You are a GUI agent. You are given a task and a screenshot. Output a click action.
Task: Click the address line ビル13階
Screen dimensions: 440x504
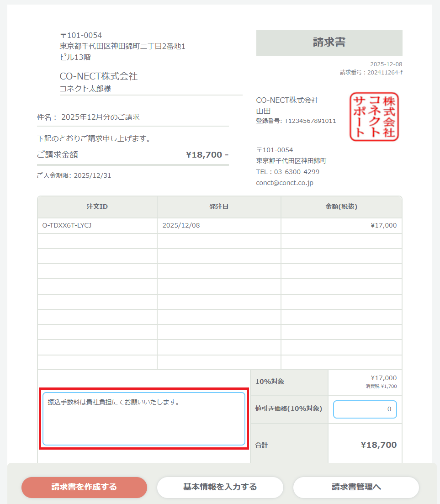click(x=75, y=57)
